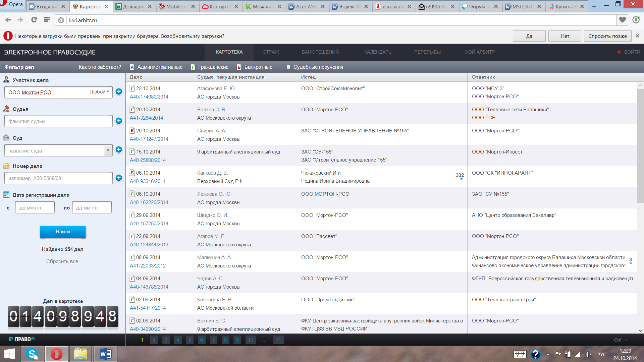644x362 pixels.
Task: Click Сбросить все to reset filters
Action: [x=62, y=261]
